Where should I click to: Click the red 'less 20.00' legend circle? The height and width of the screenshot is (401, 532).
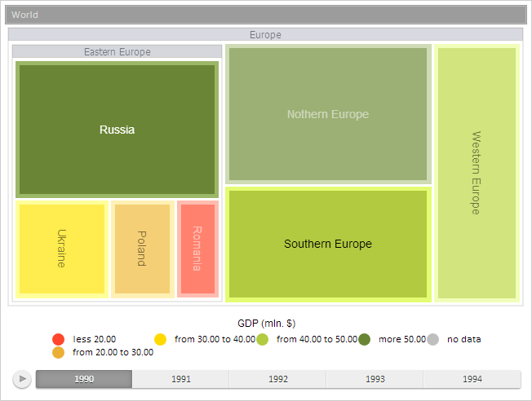click(58, 339)
